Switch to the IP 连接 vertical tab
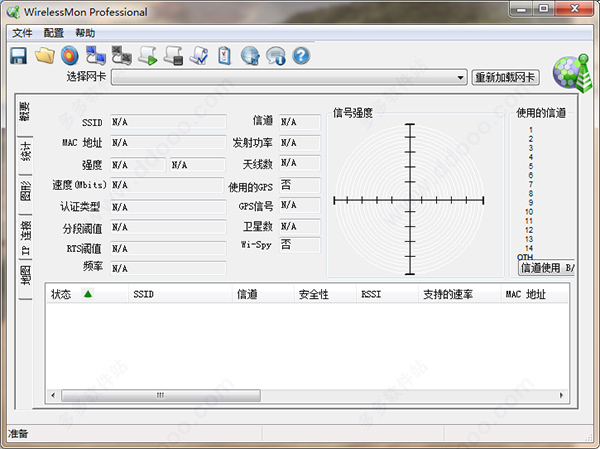The height and width of the screenshot is (449, 600). pyautogui.click(x=25, y=237)
